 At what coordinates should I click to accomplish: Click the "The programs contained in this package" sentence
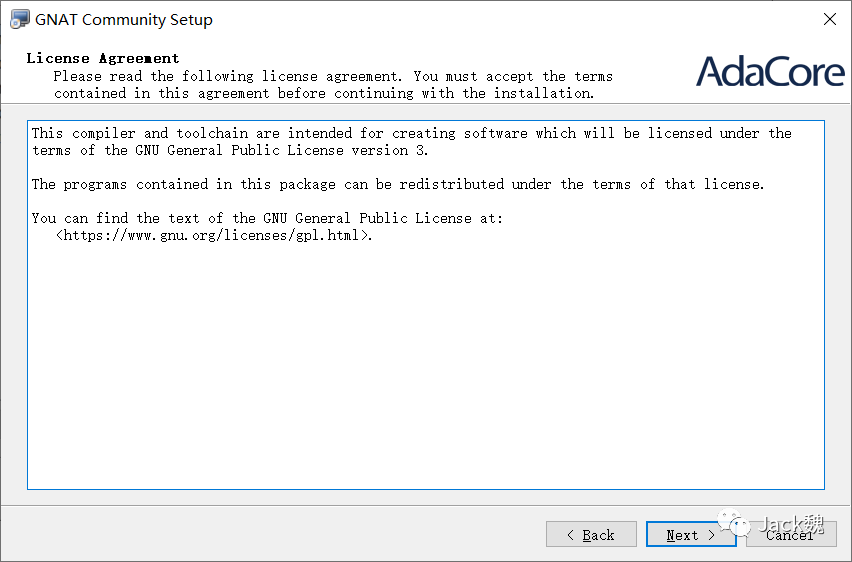click(397, 184)
